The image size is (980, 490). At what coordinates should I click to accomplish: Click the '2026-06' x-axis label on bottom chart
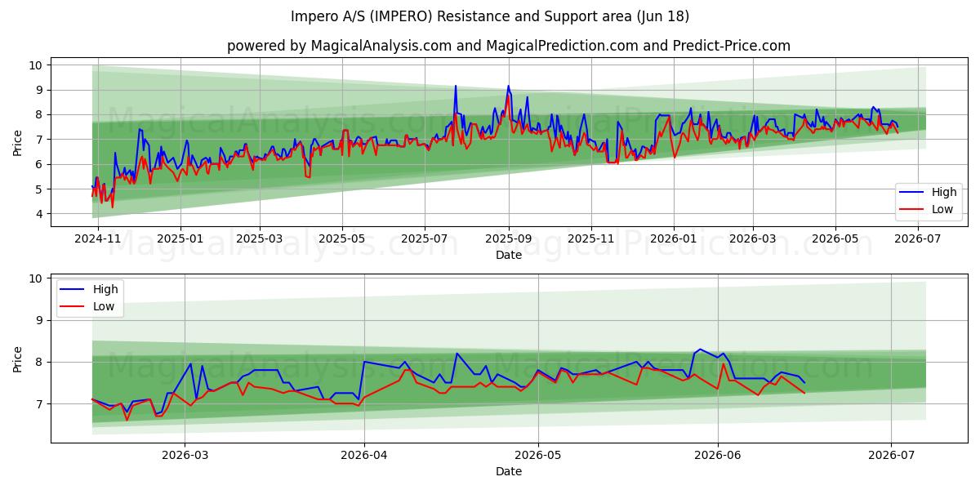click(x=717, y=457)
